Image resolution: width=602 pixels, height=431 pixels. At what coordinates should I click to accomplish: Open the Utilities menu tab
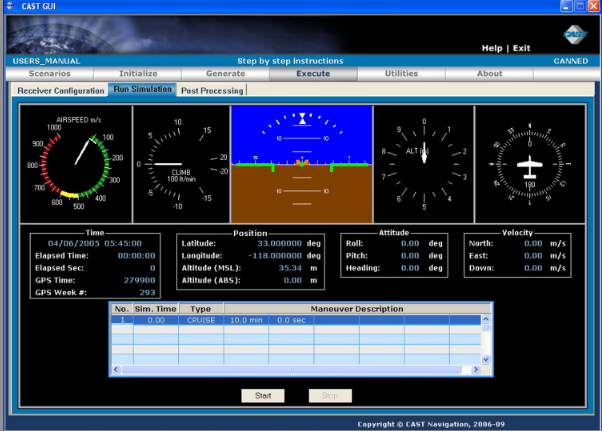tap(401, 74)
